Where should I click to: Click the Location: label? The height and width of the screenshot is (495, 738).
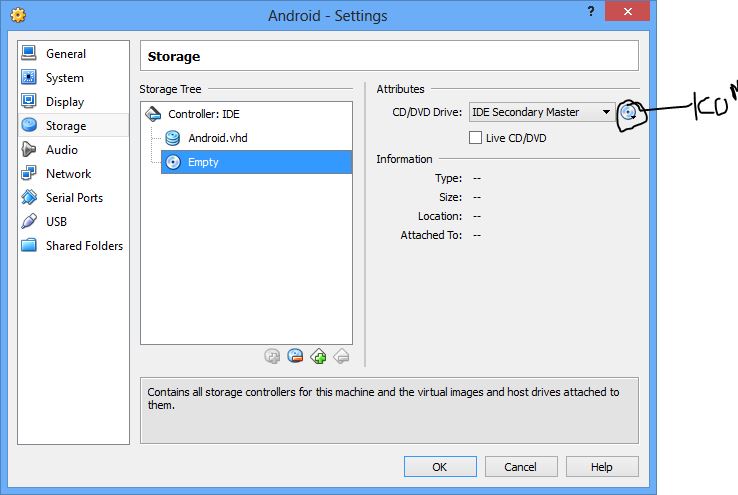[440, 216]
